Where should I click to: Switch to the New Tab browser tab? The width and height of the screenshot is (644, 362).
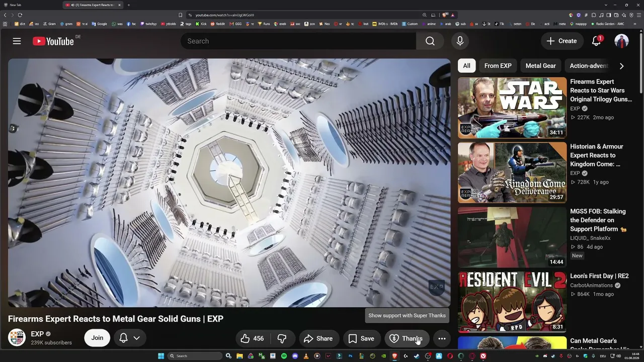click(x=30, y=5)
